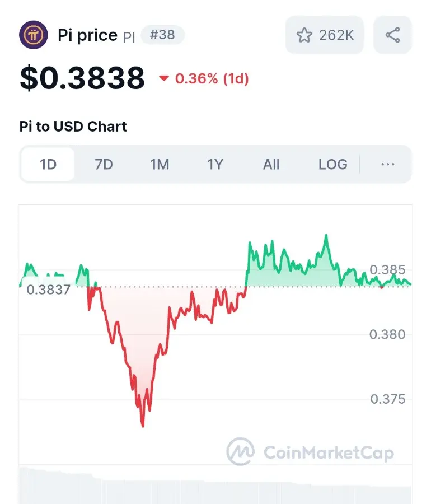Click the red down-triangle price change indicator

[164, 78]
